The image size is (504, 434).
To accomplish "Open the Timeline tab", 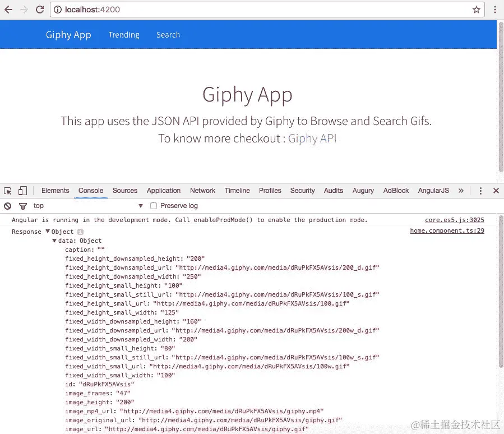I will (x=237, y=191).
